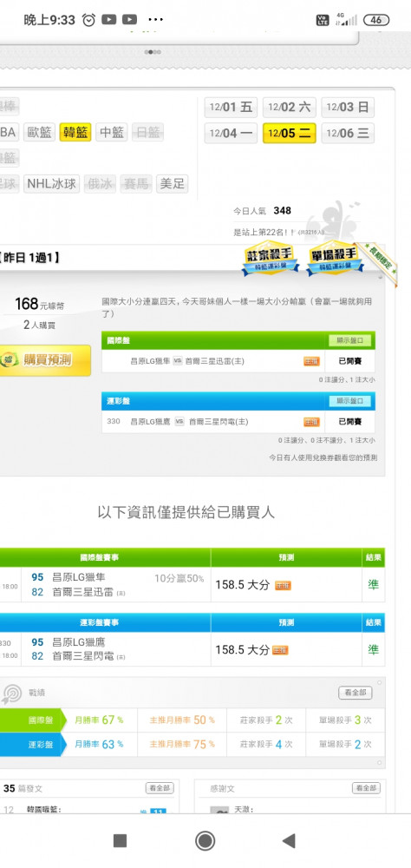Tap the 單場殺手 badge icon

(x=336, y=258)
